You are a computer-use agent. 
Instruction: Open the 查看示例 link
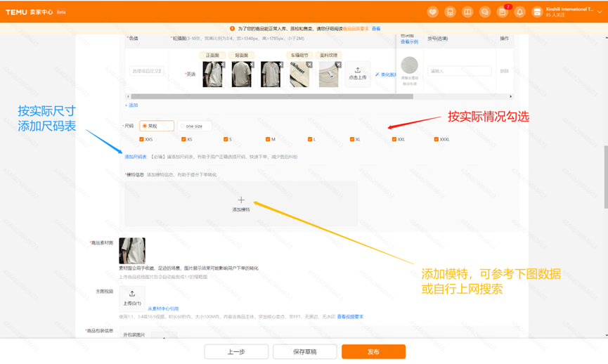[x=409, y=42]
